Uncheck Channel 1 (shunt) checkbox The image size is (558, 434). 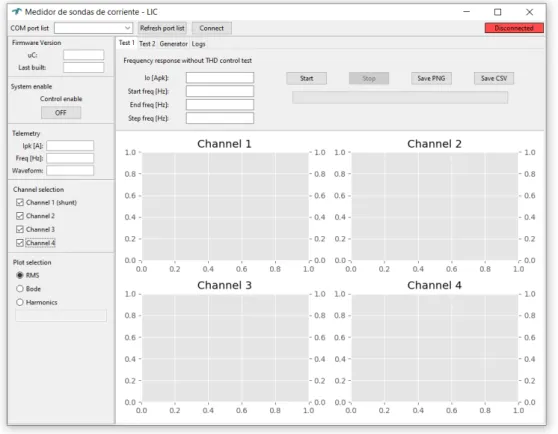tap(20, 202)
